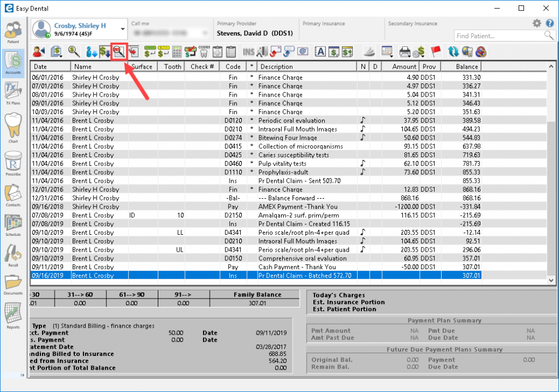Expand the Crosby, Shirley H patient dropdown
The height and width of the screenshot is (392, 559).
123,29
